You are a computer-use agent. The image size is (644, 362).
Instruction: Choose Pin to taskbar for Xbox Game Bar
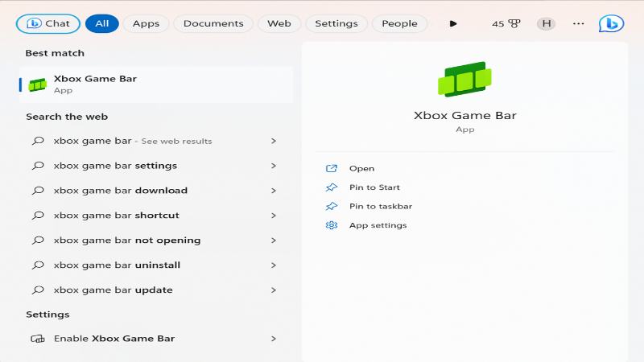pos(380,206)
